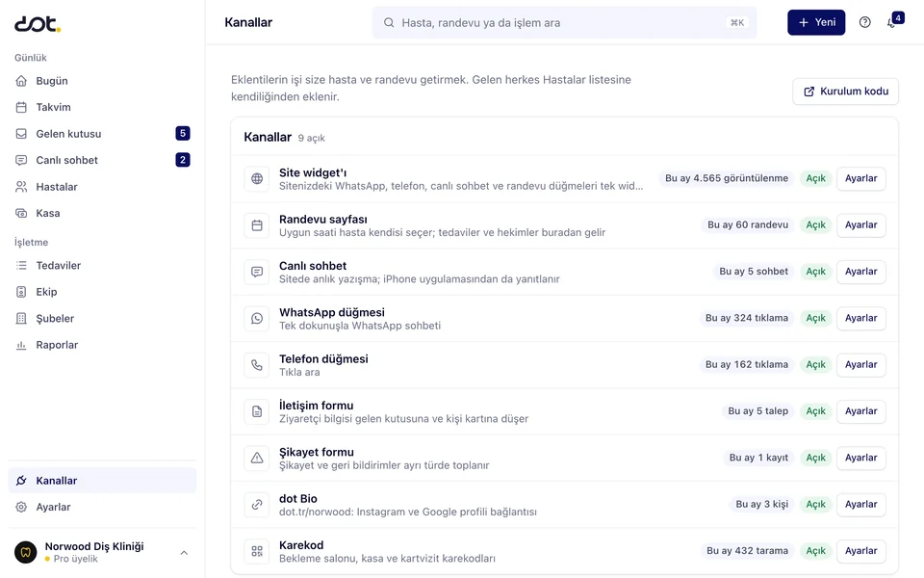Screen dimensions: 924x578
Task: Open Ayarlar in the sidebar
Action: [102, 508]
